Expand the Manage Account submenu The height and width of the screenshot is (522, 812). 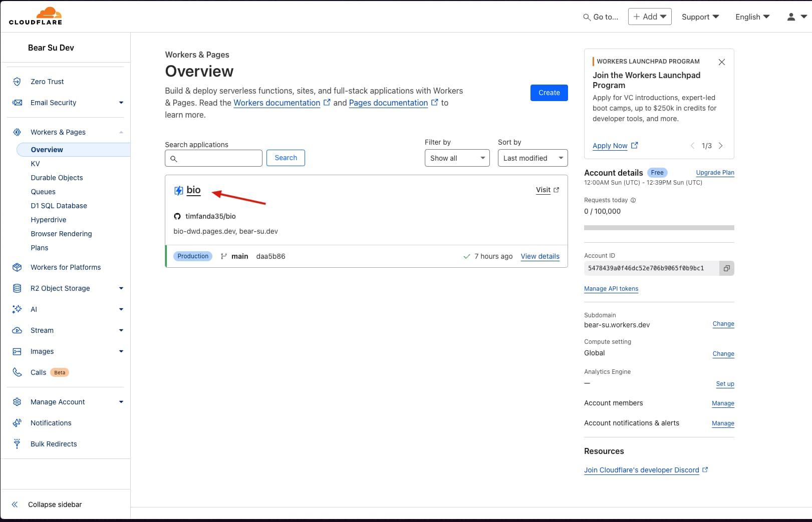point(121,402)
